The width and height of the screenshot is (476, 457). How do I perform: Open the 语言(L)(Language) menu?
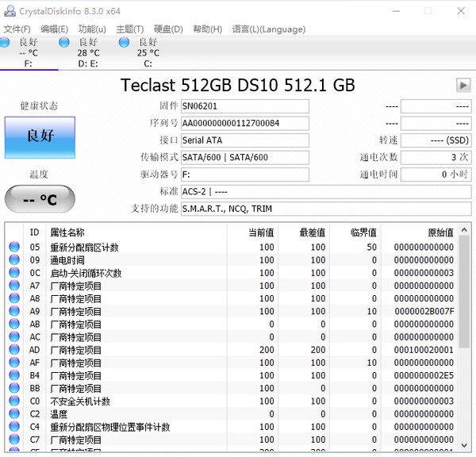pyautogui.click(x=269, y=29)
